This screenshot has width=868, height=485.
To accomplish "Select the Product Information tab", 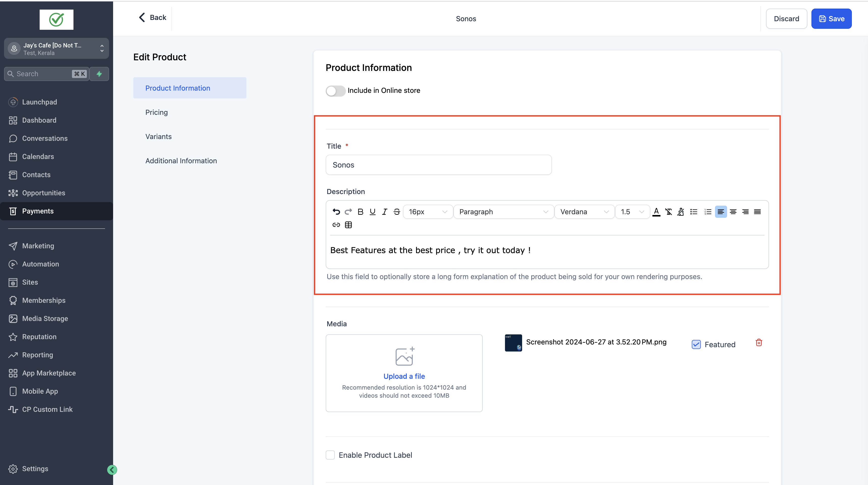I will pos(190,88).
